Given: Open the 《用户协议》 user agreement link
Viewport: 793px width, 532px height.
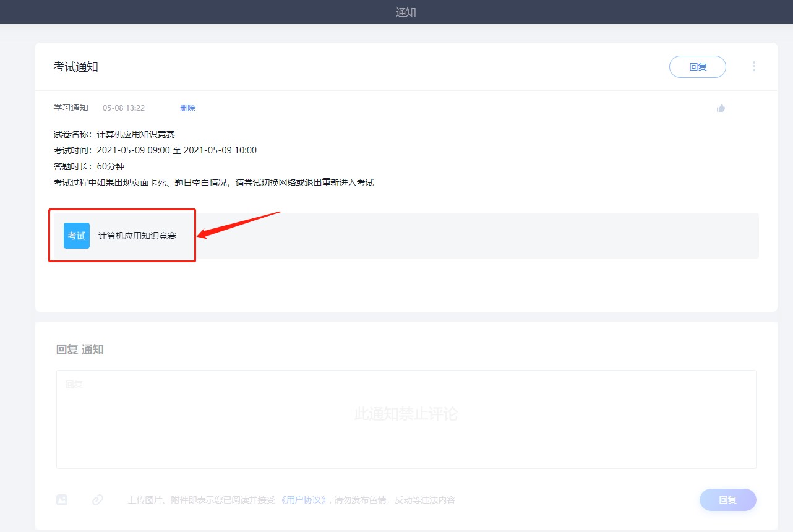Looking at the screenshot, I should point(303,500).
